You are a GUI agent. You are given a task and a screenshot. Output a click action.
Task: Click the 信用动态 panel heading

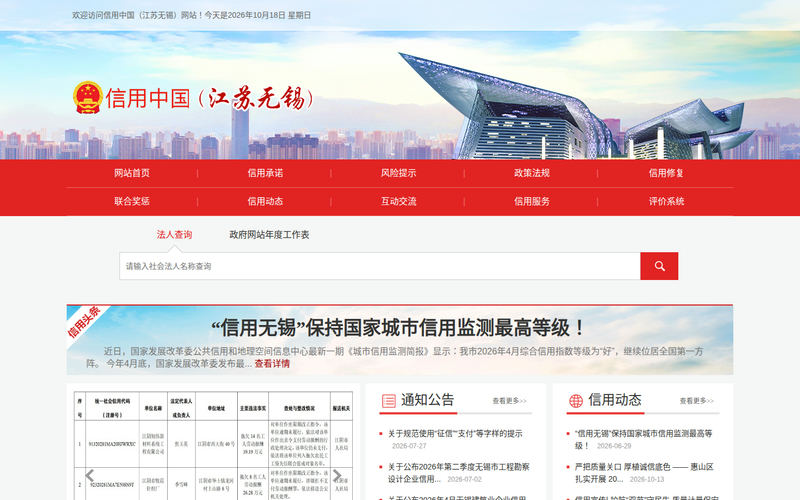pos(615,400)
